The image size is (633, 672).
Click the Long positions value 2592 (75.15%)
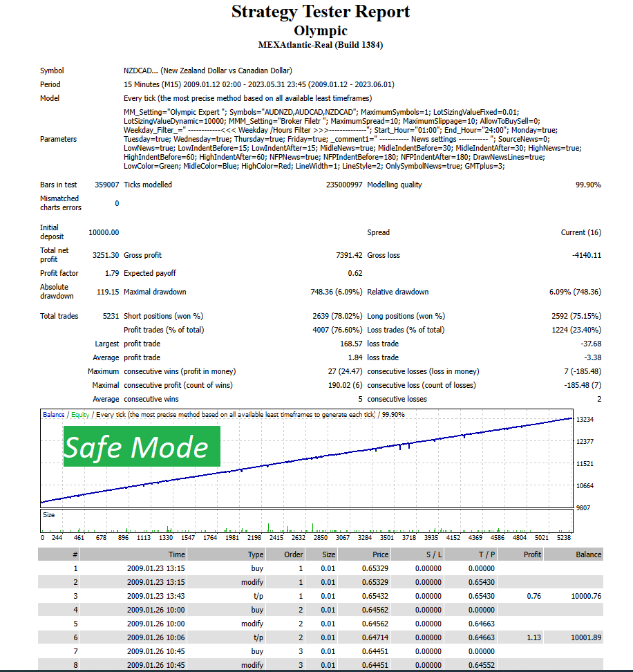[x=576, y=316]
